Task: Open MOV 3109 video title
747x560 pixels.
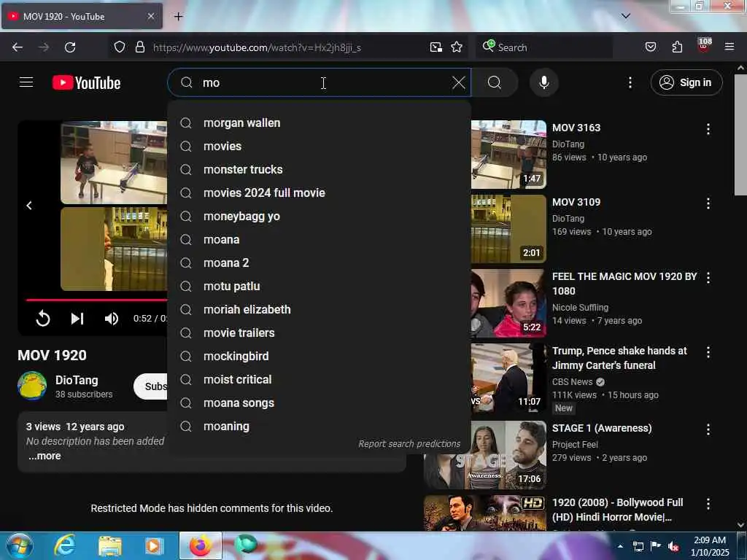Action: point(576,202)
